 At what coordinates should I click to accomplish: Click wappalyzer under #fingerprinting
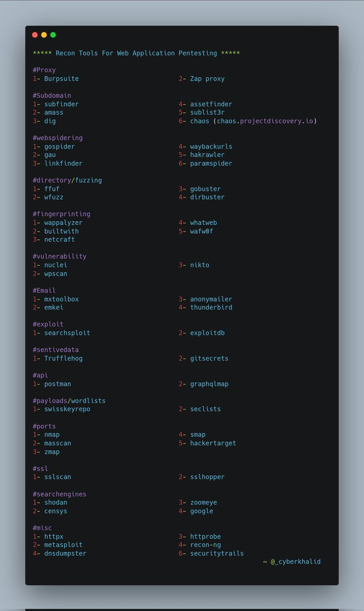click(63, 223)
